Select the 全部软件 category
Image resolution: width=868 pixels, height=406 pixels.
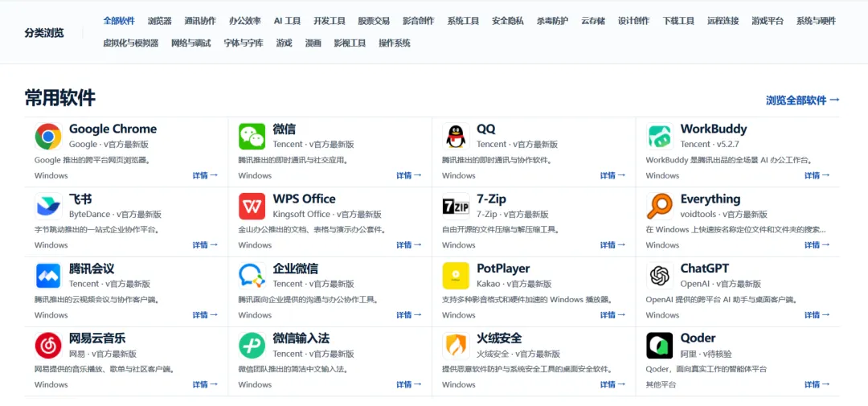[119, 21]
